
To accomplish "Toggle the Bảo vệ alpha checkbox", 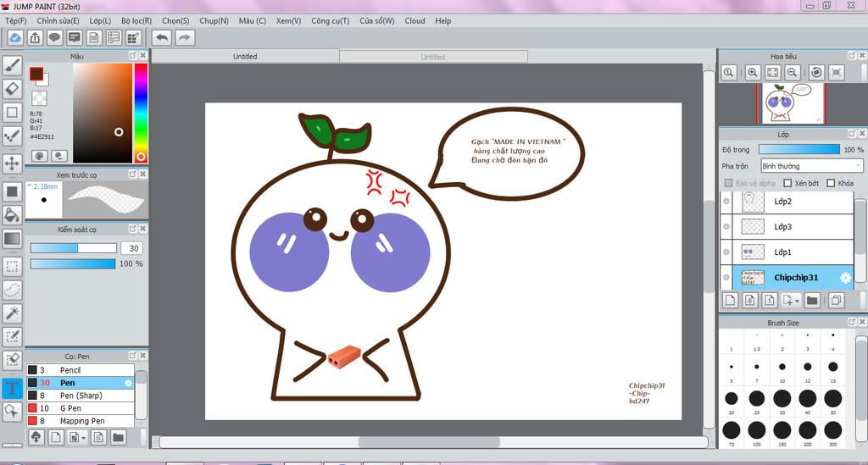I will coord(728,183).
